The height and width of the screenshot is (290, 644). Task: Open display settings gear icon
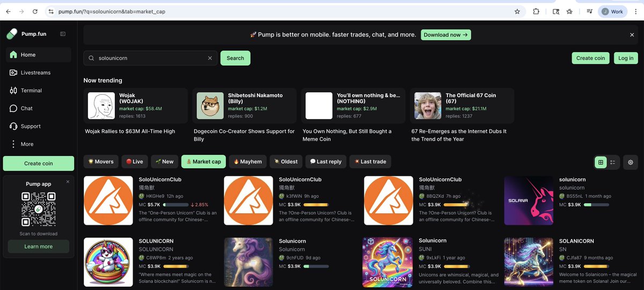click(x=631, y=162)
